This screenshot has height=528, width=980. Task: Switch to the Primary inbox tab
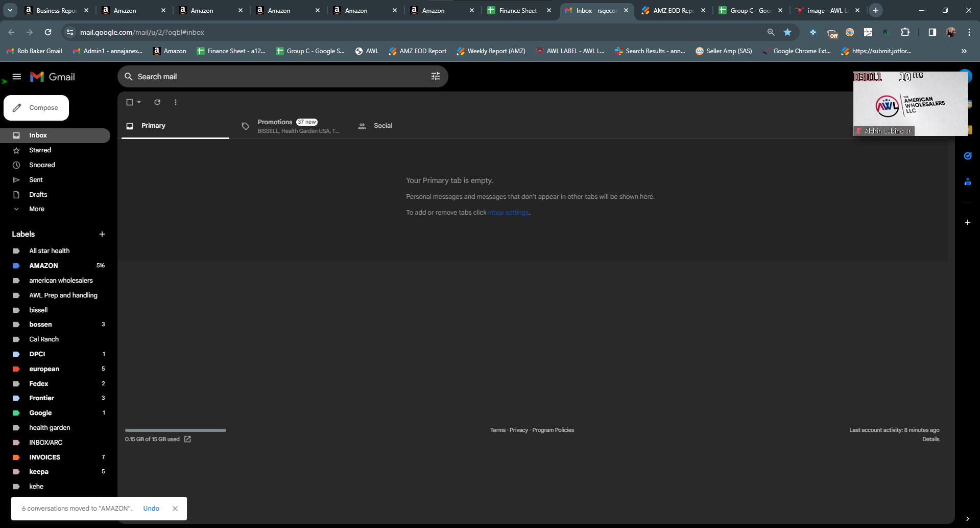click(x=175, y=126)
